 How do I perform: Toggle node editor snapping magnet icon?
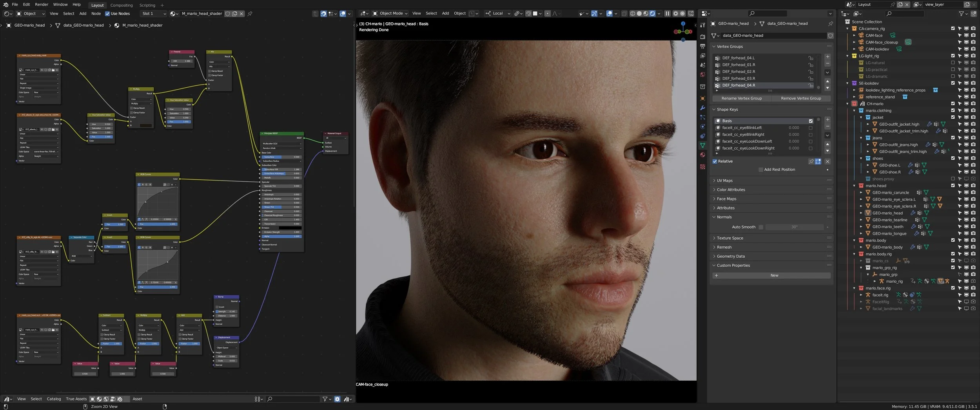click(323, 14)
